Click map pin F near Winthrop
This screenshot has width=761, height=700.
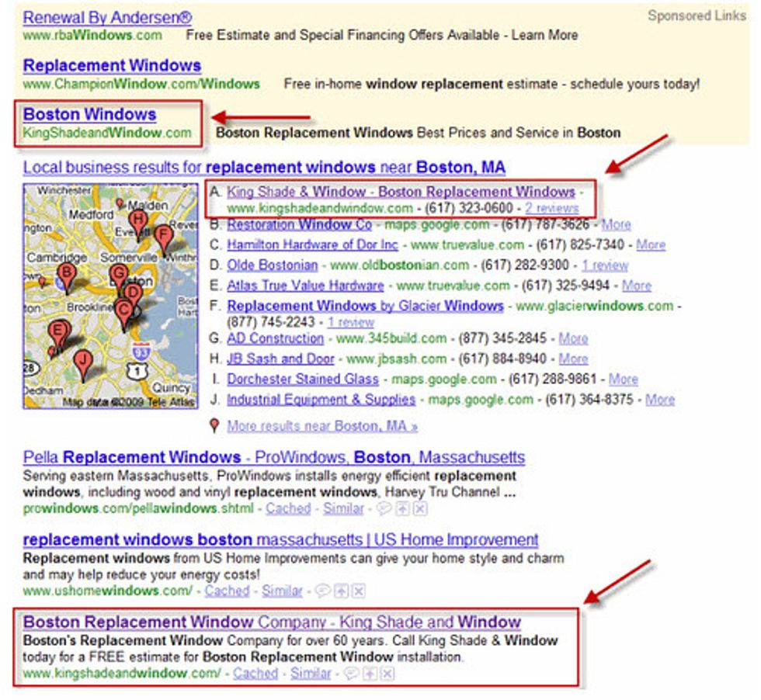click(163, 237)
